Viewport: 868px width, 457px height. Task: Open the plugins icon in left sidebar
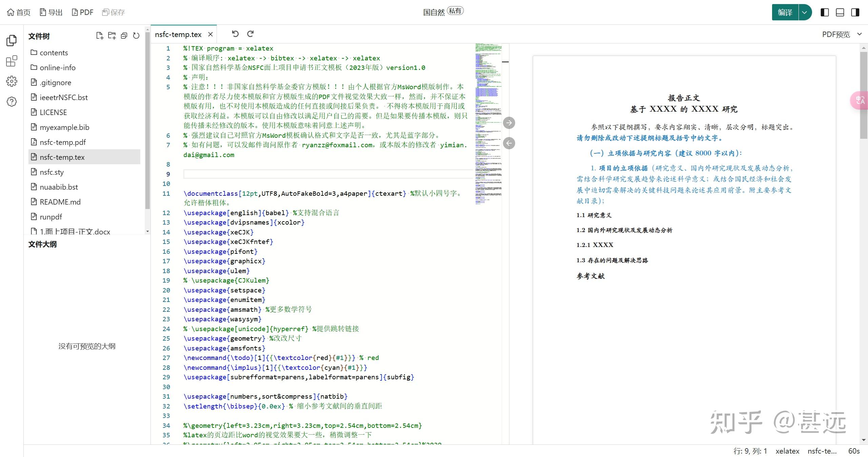click(x=12, y=61)
